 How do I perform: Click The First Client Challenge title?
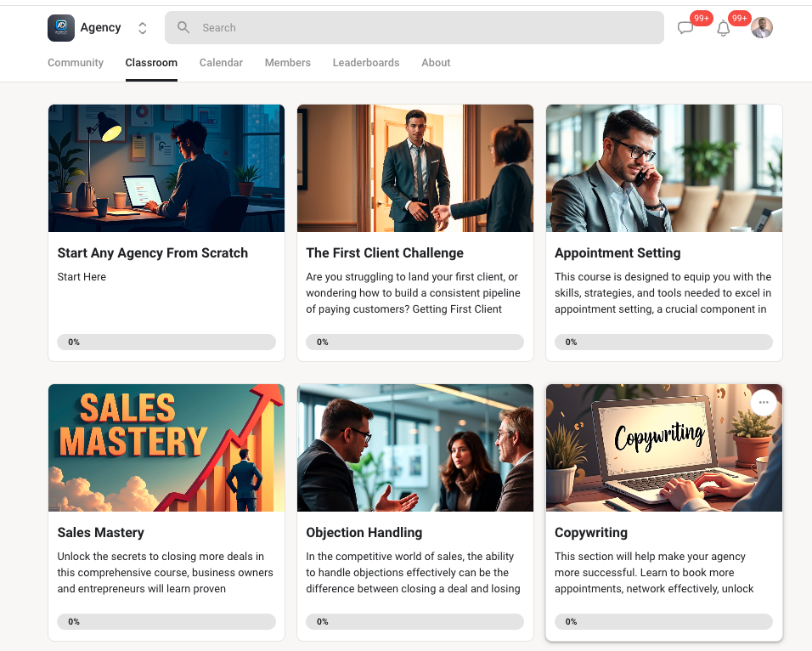(x=385, y=253)
